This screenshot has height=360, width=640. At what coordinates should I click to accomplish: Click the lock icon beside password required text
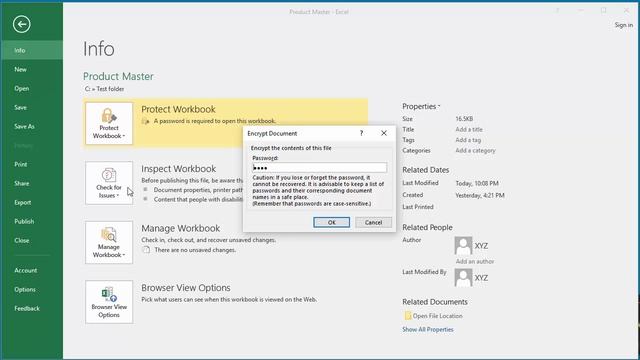(x=145, y=121)
